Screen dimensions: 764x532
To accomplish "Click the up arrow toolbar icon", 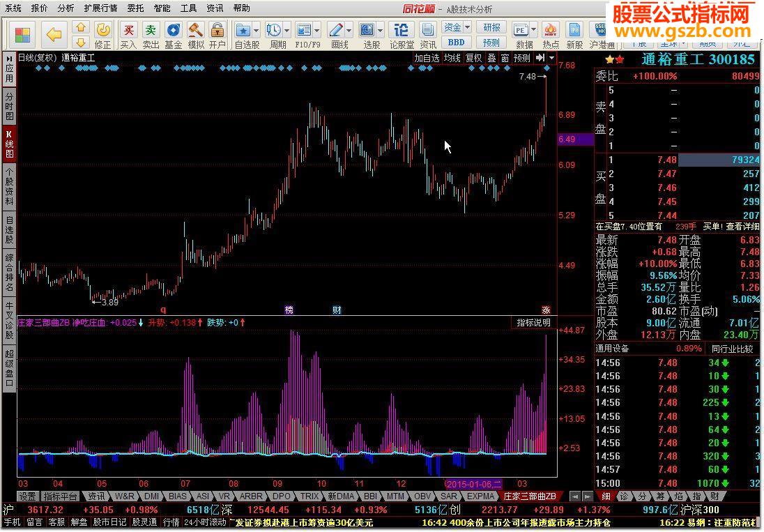I will 82,28.
